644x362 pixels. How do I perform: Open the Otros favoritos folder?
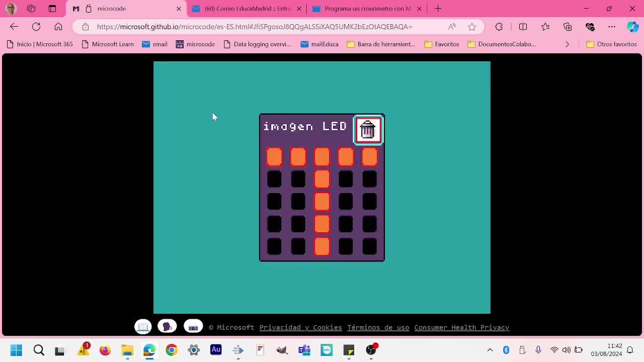pyautogui.click(x=611, y=44)
